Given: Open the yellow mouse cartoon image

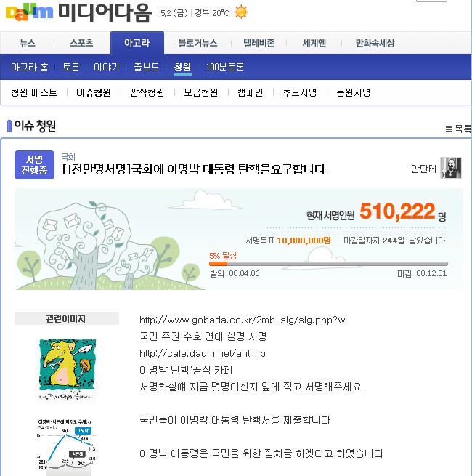Looking at the screenshot, I should (68, 370).
